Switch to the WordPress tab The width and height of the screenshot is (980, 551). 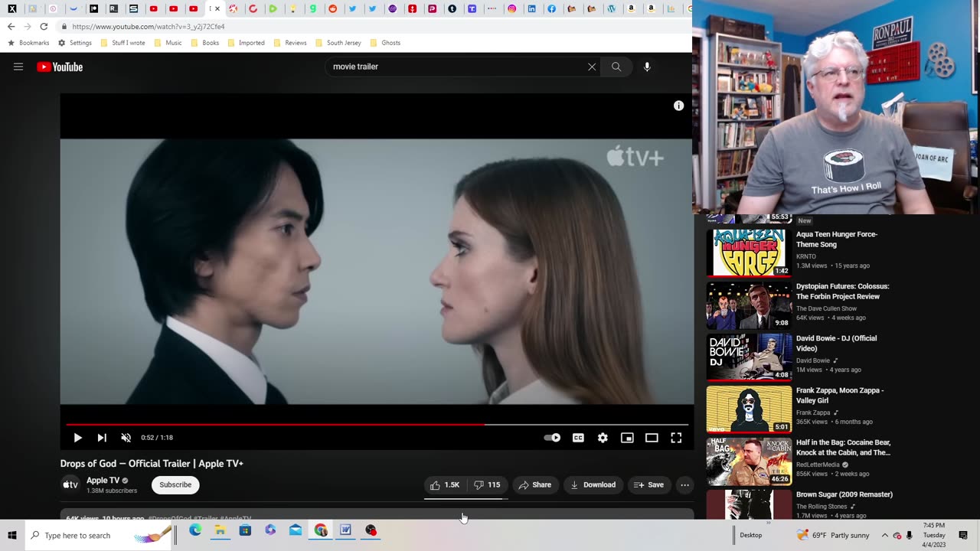612,9
